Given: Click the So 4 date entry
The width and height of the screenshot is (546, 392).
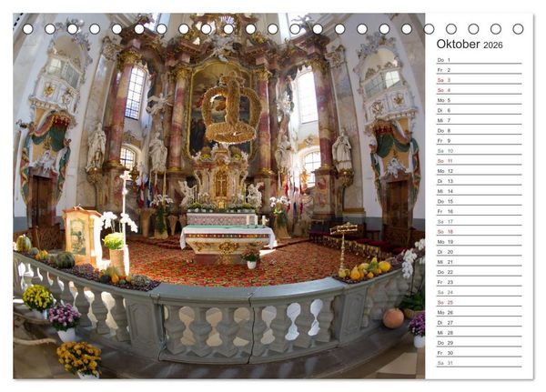Looking at the screenshot, I should point(480,90).
